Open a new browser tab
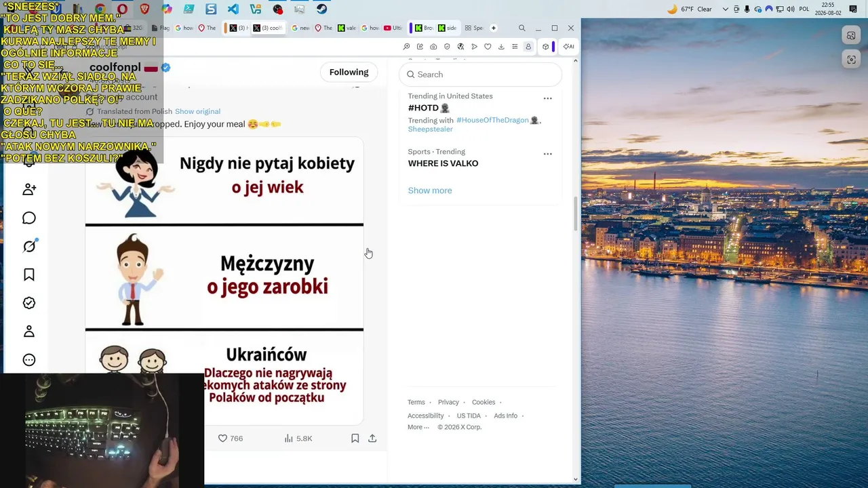 point(494,28)
